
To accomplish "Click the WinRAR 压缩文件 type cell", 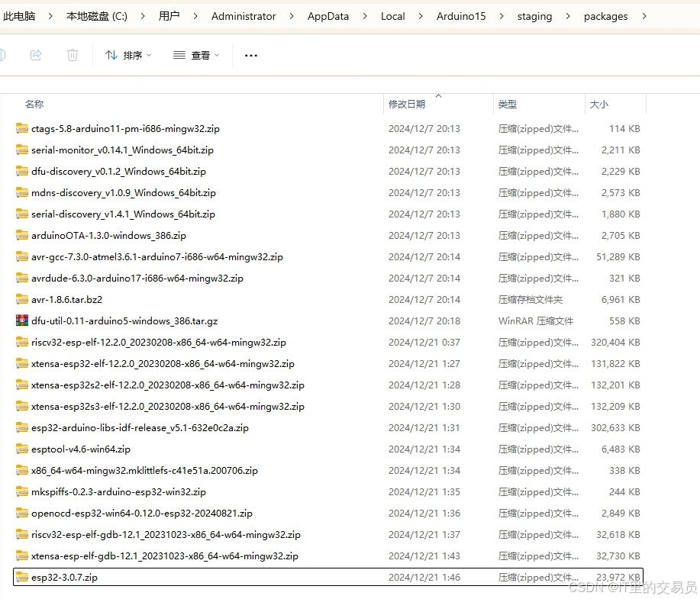I will [x=536, y=321].
